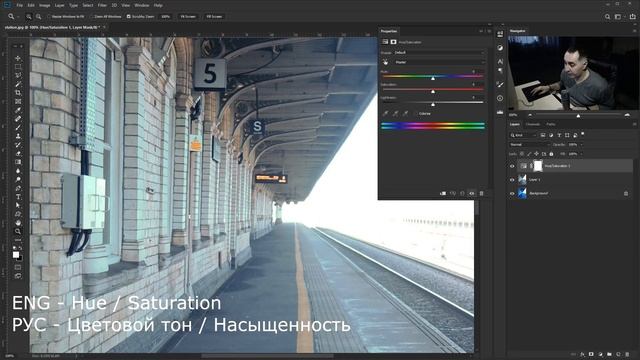The height and width of the screenshot is (360, 640).
Task: Lock all on selected layer
Action: (x=551, y=154)
